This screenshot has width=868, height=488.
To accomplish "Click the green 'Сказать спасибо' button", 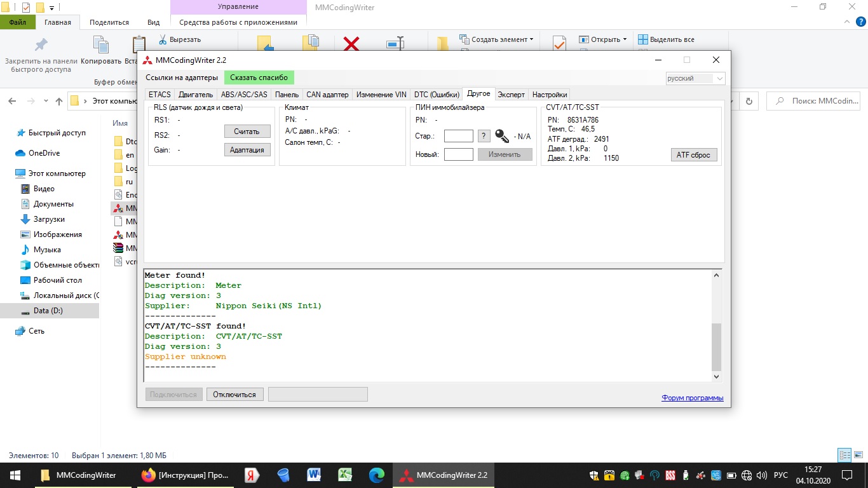I will point(259,78).
